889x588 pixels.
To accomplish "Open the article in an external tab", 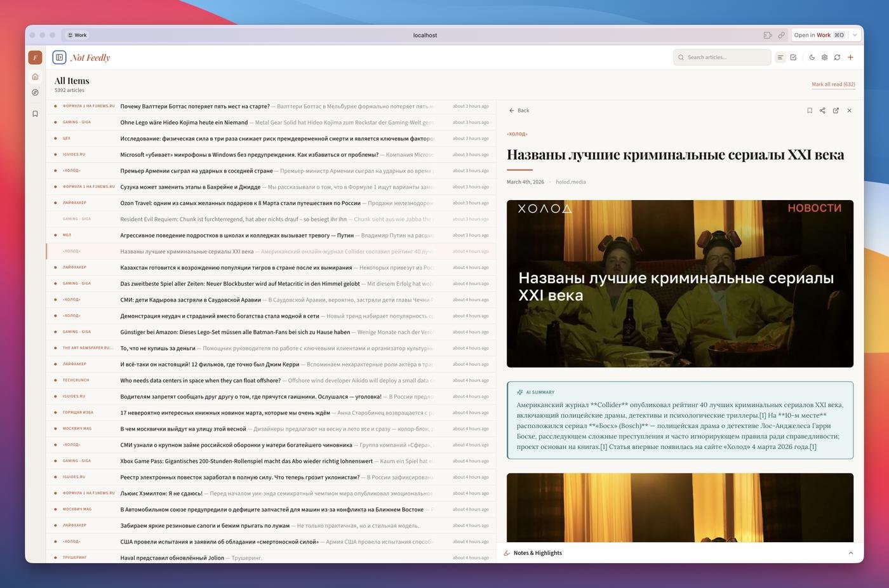I will point(836,110).
